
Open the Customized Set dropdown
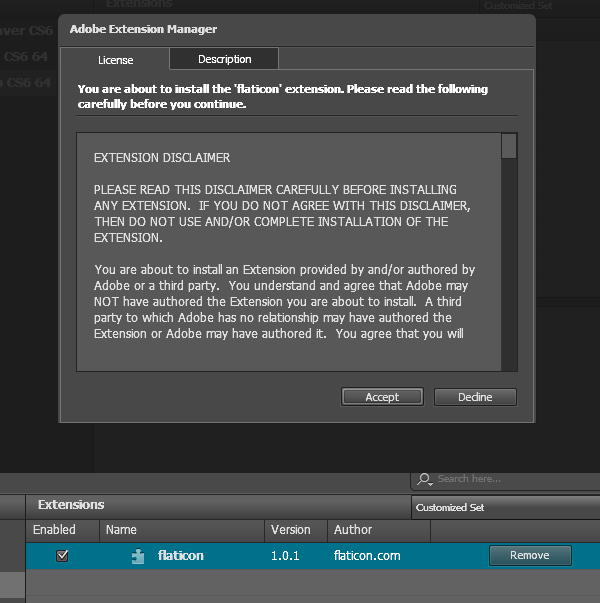(505, 508)
